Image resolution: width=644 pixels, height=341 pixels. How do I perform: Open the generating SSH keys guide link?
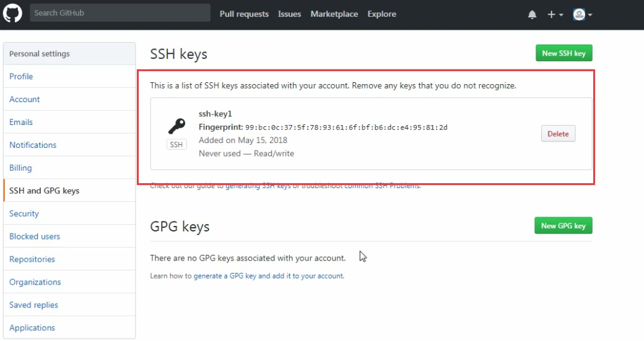258,186
